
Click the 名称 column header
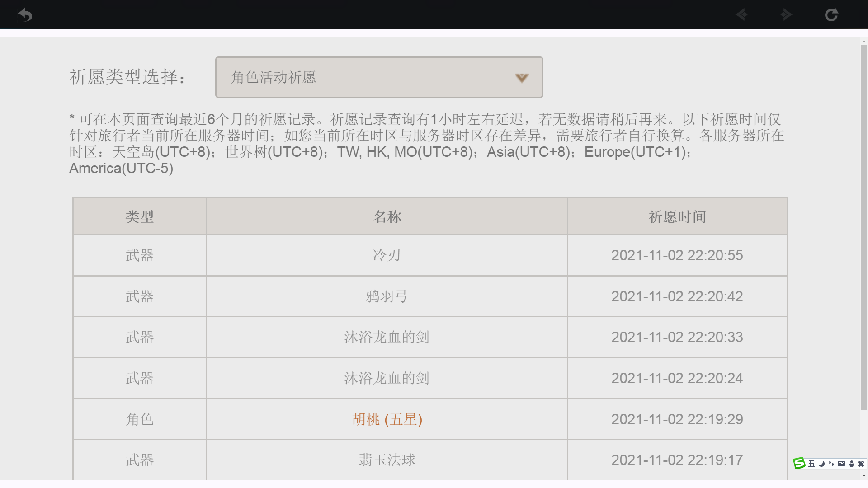pyautogui.click(x=387, y=216)
